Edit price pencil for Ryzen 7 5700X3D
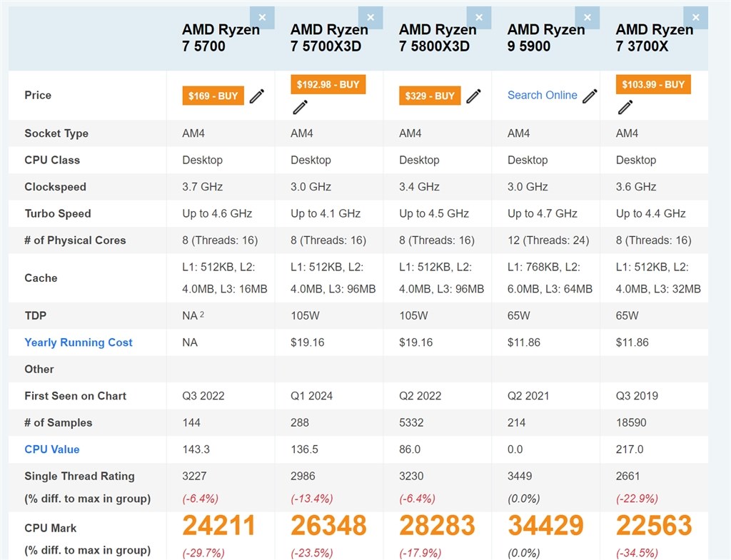Viewport: 731px width, 560px height. click(300, 107)
